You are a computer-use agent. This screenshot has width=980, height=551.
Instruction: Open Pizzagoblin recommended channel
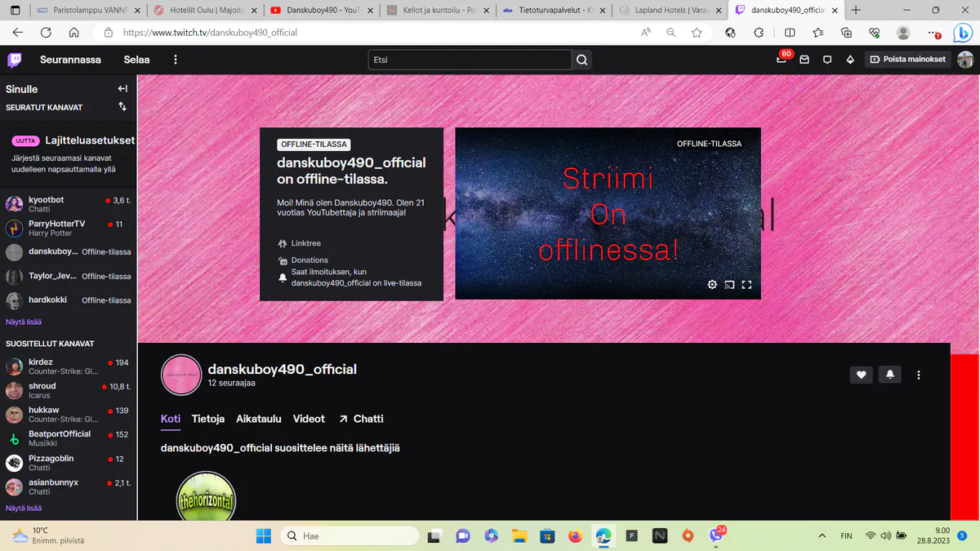[69, 463]
